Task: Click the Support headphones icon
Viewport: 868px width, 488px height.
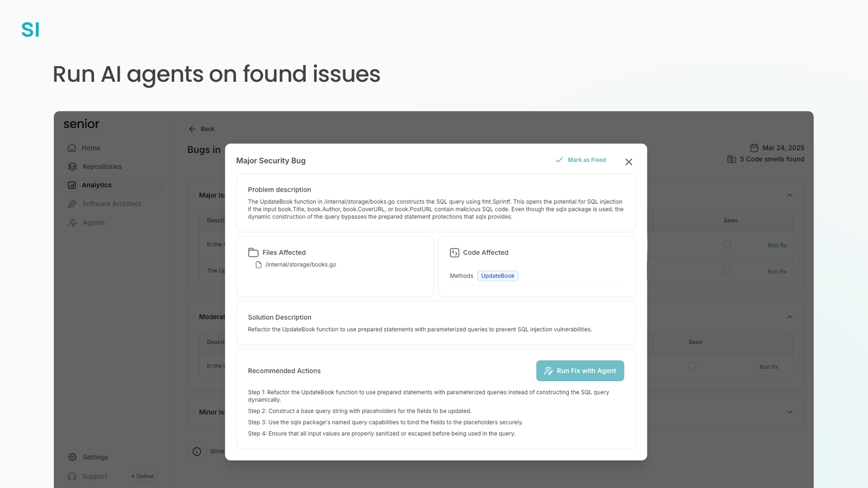Action: pos(72,477)
